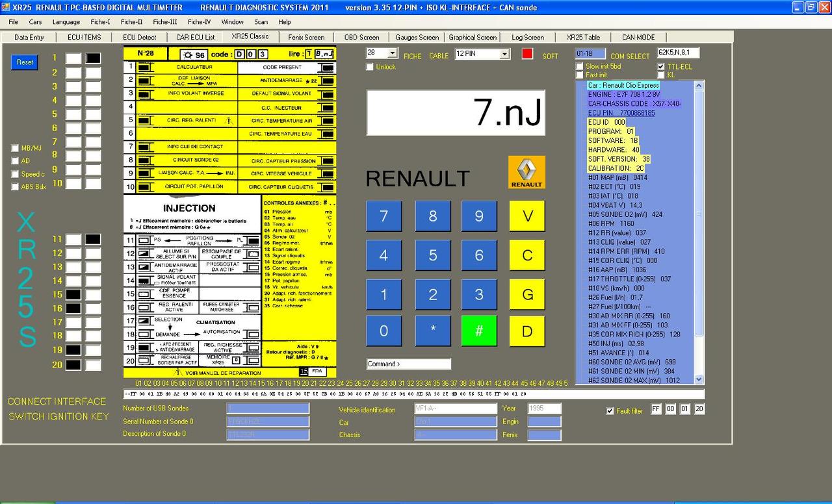Click the Vehicle identification field
The width and height of the screenshot is (832, 504).
tap(456, 409)
